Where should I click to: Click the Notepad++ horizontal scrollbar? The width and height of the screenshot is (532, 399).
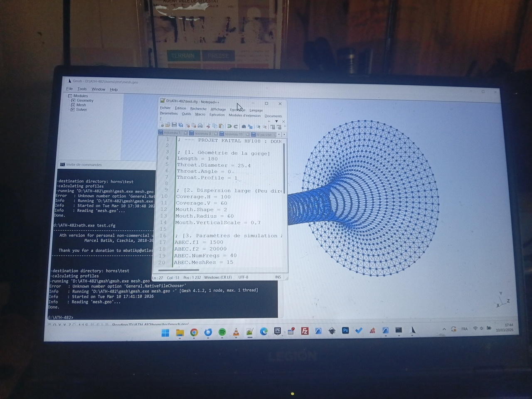[179, 270]
